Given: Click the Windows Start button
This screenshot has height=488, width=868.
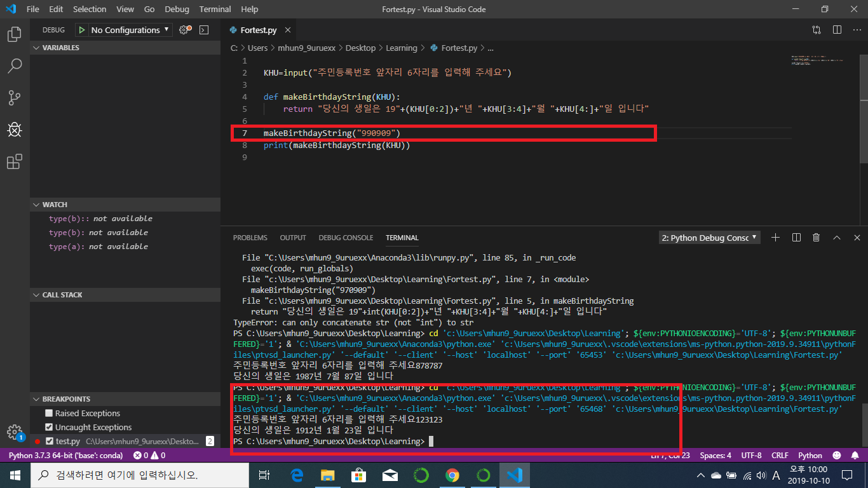Looking at the screenshot, I should click(x=15, y=475).
